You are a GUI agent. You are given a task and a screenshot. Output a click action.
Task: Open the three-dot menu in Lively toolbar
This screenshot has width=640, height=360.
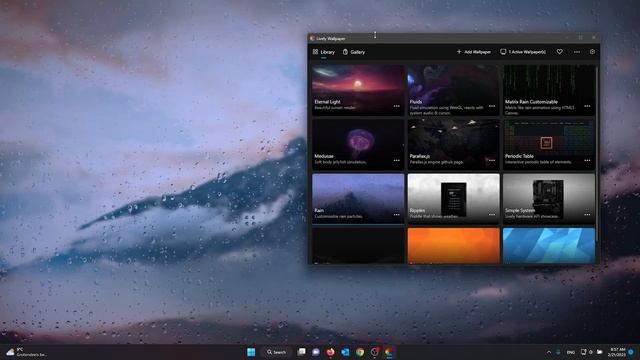(577, 52)
